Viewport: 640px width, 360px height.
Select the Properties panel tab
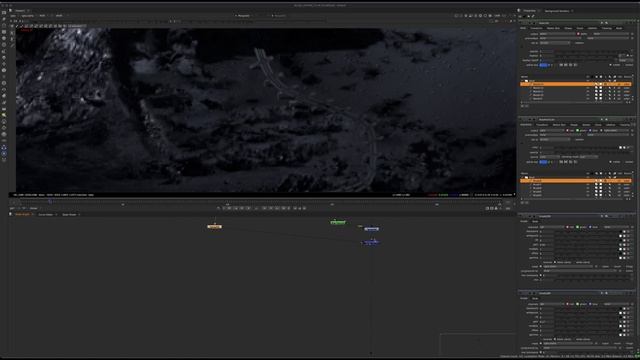click(x=529, y=11)
